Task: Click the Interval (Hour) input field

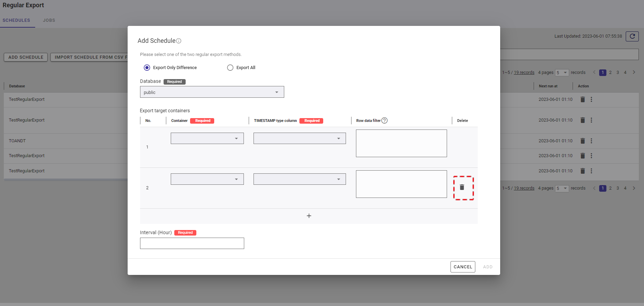Action: click(x=192, y=243)
